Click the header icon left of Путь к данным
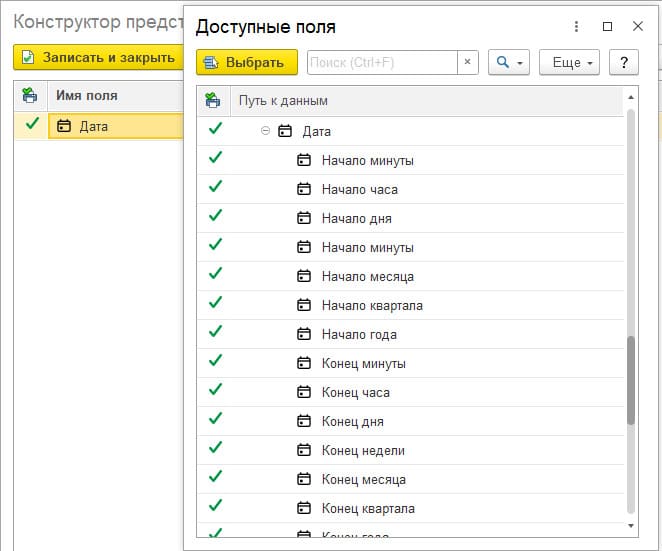Viewport: 662px width, 551px height. pyautogui.click(x=212, y=100)
